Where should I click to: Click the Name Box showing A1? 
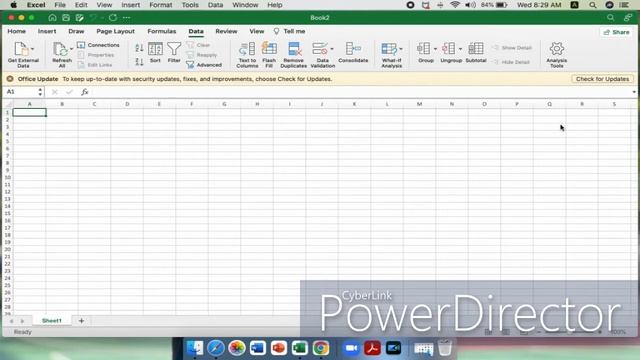point(20,92)
